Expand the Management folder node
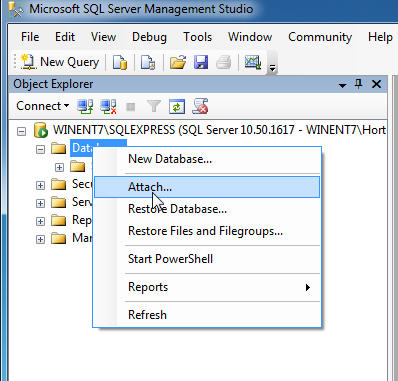The image size is (398, 381). (40, 239)
